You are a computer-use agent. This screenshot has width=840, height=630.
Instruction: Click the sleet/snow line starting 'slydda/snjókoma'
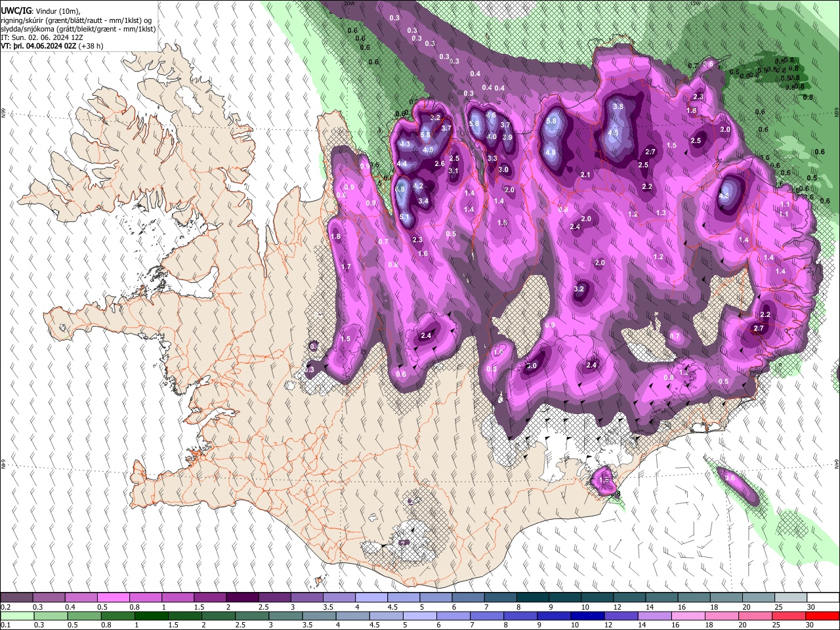pos(78,29)
